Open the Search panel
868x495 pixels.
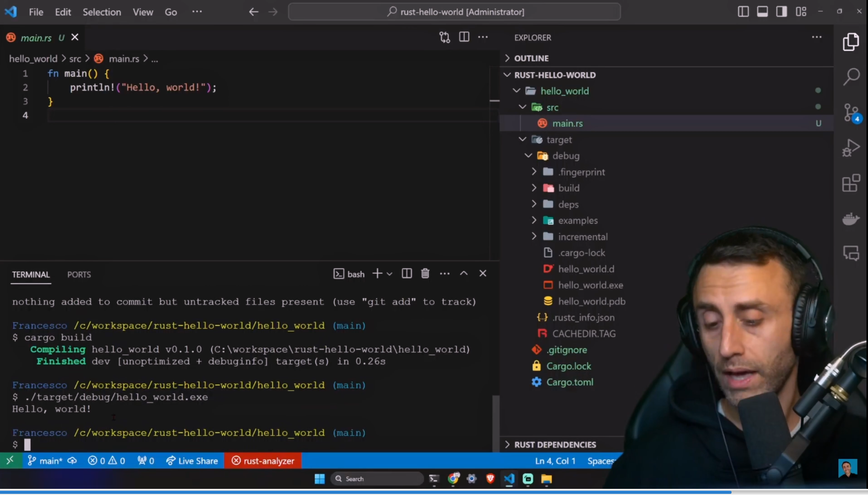pos(851,76)
